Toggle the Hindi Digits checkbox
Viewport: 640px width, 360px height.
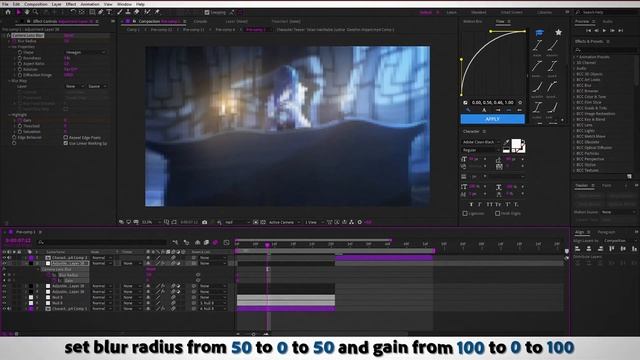coord(498,213)
